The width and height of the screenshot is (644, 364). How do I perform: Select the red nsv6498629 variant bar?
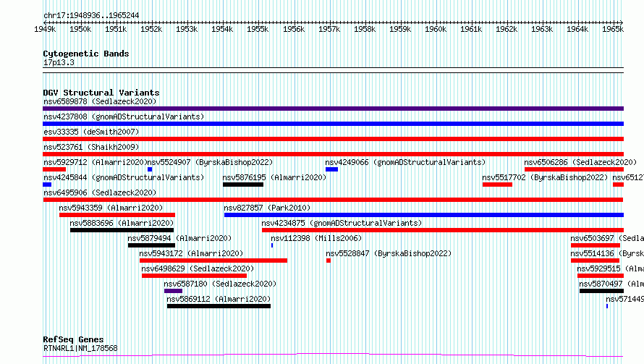(194, 276)
